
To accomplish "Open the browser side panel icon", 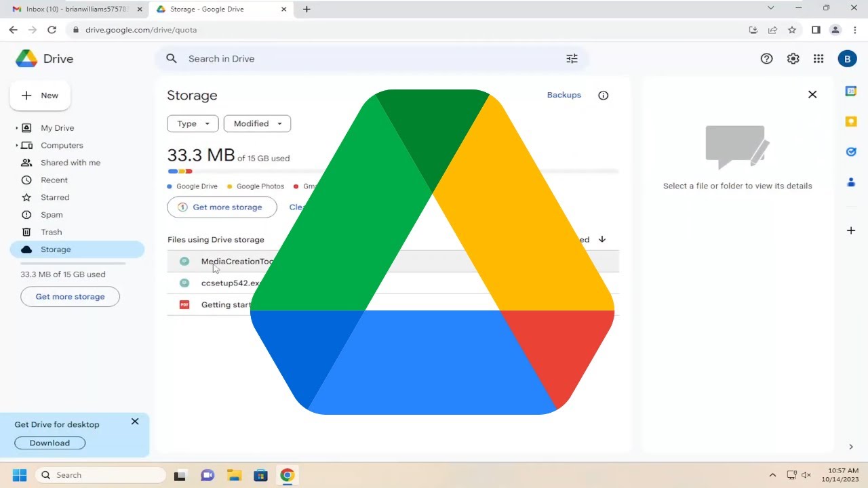I will pyautogui.click(x=816, y=30).
